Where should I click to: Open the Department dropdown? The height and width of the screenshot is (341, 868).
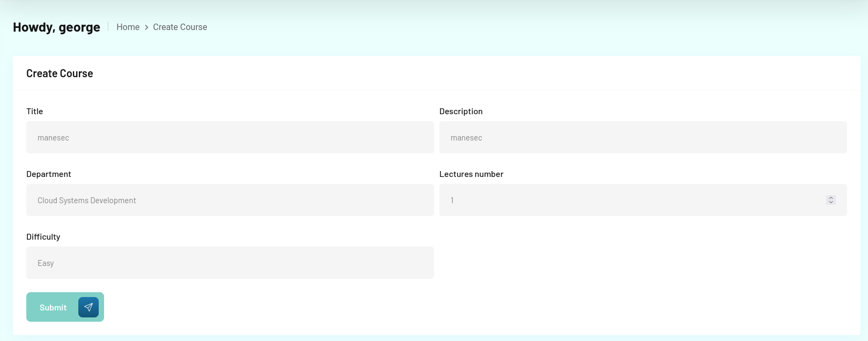(x=230, y=200)
